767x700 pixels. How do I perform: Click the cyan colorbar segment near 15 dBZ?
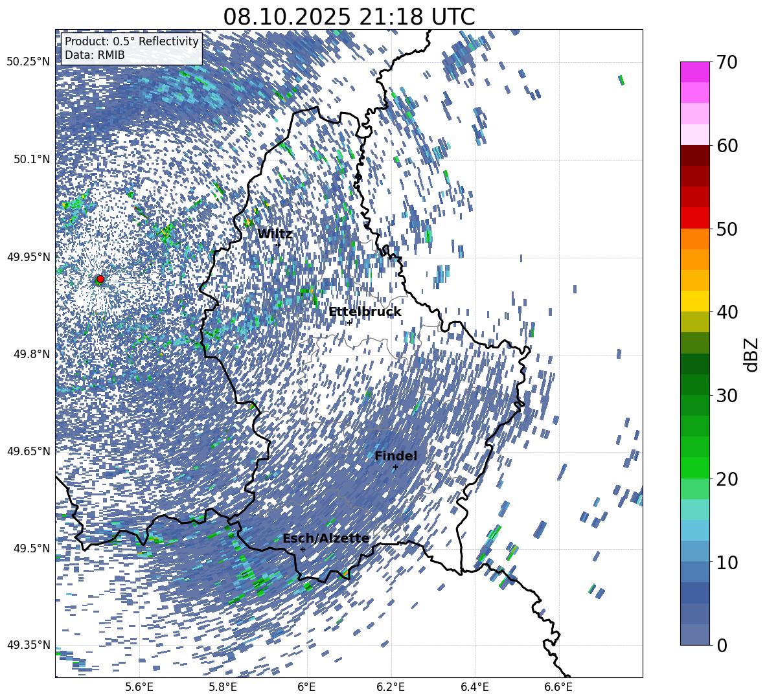(x=694, y=510)
